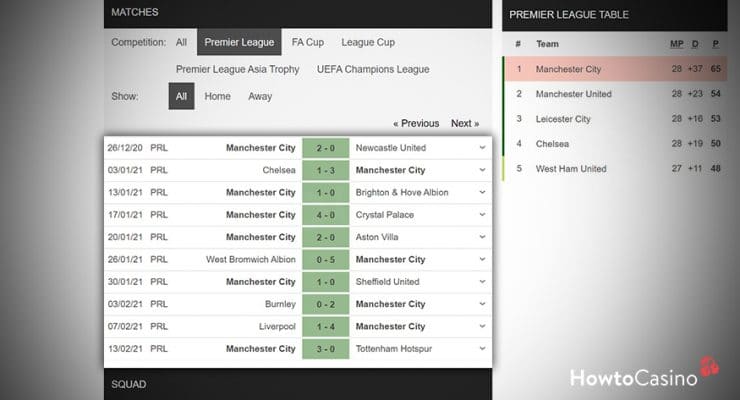The height and width of the screenshot is (400, 740).
Task: Open the Premier League Asia Trophy filter
Action: pyautogui.click(x=239, y=69)
